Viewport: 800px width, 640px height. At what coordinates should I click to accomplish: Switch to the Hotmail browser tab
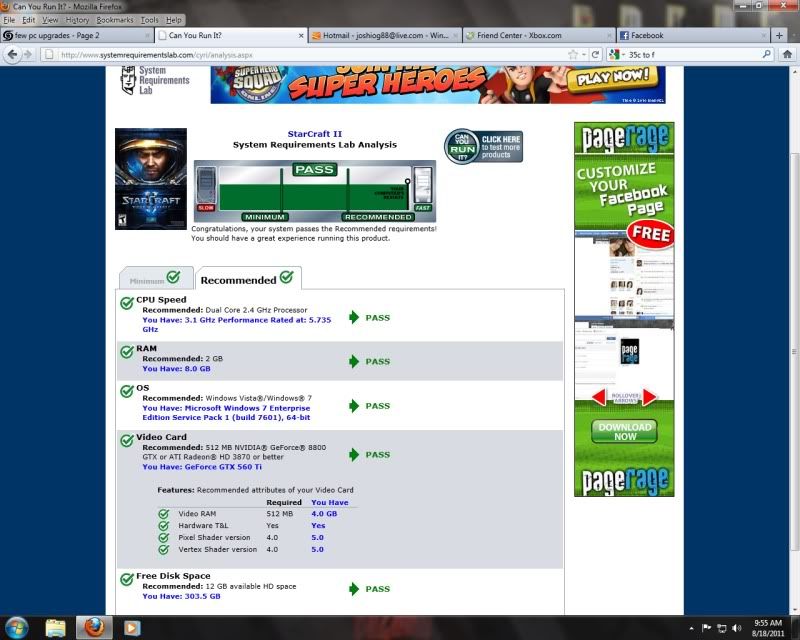pyautogui.click(x=385, y=35)
